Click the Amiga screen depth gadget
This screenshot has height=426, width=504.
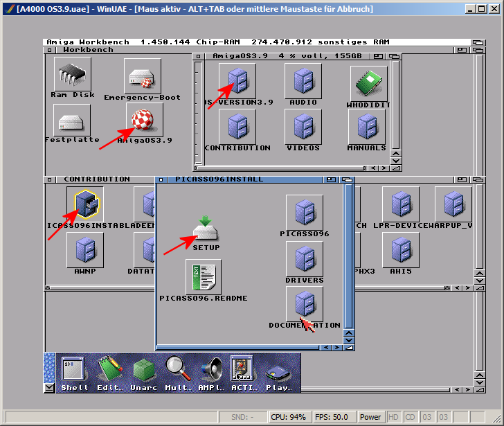tap(478, 42)
